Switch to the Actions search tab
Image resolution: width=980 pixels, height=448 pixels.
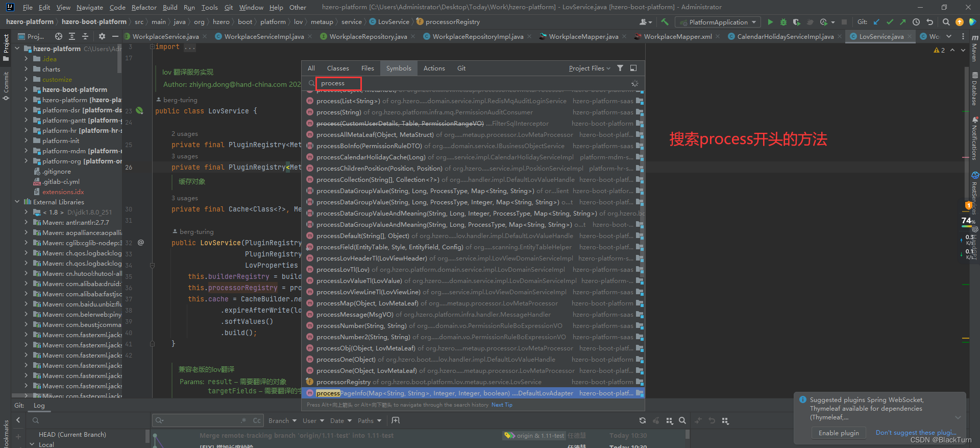click(x=434, y=68)
